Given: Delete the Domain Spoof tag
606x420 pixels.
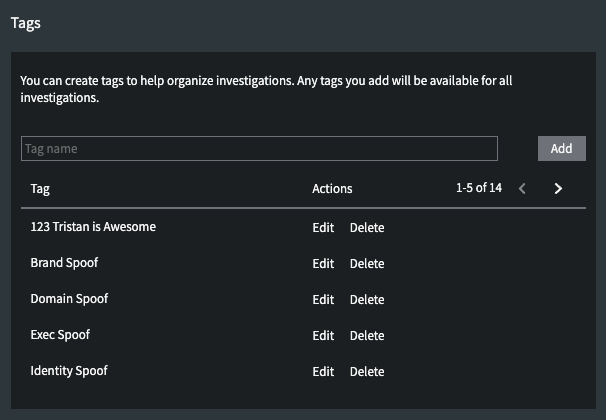Looking at the screenshot, I should pyautogui.click(x=367, y=299).
